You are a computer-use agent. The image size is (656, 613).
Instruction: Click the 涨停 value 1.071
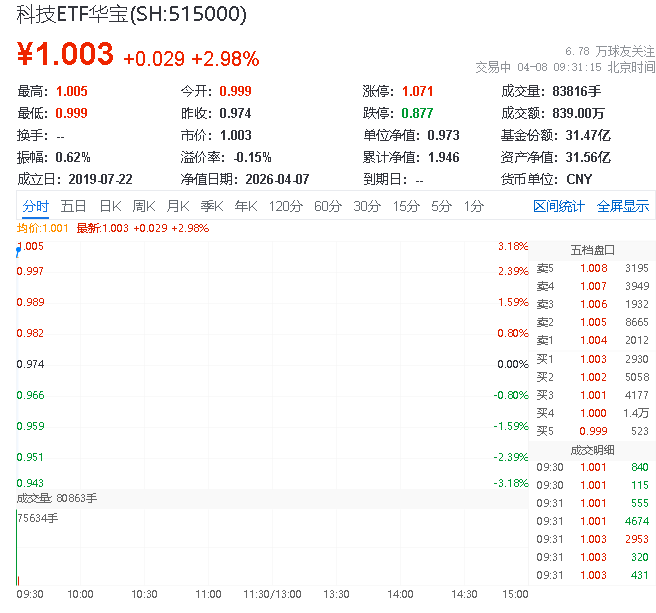tap(418, 91)
